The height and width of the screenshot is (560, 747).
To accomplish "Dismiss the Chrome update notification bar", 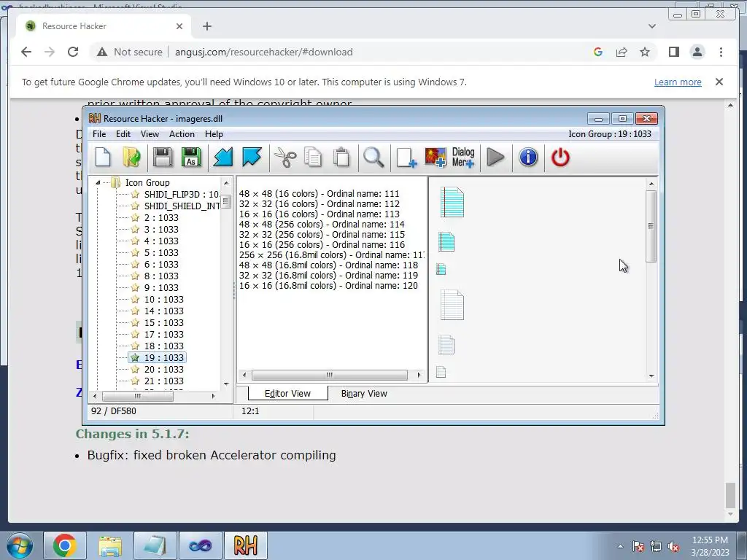I will tap(719, 82).
